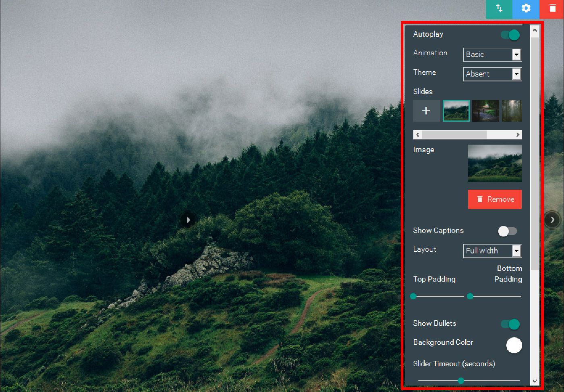Viewport: 564px width, 392px height.
Task: Click the move block up/down arrows icon
Action: tap(499, 8)
